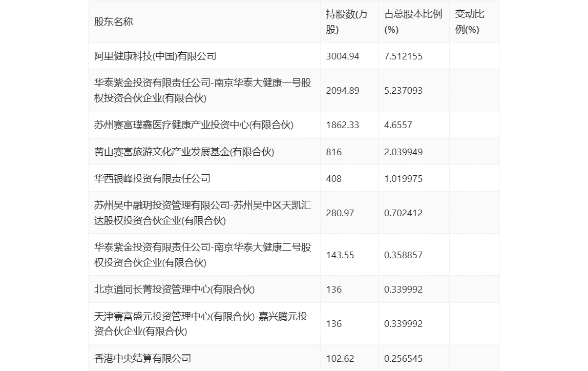Screen dimensions: 588x371
Task: Click the percentage value 2.039949
Action: coord(403,152)
